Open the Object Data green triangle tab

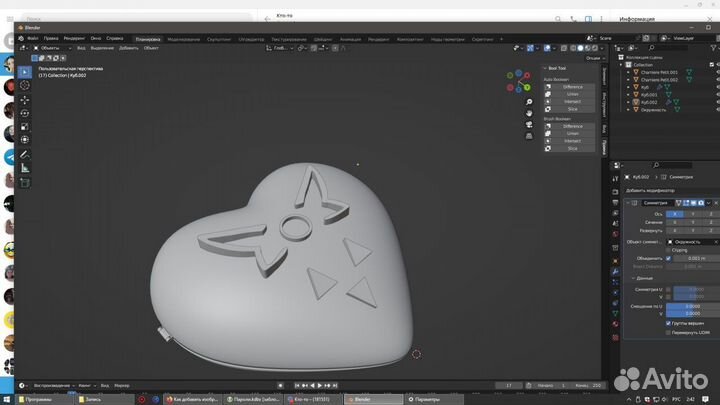point(615,314)
